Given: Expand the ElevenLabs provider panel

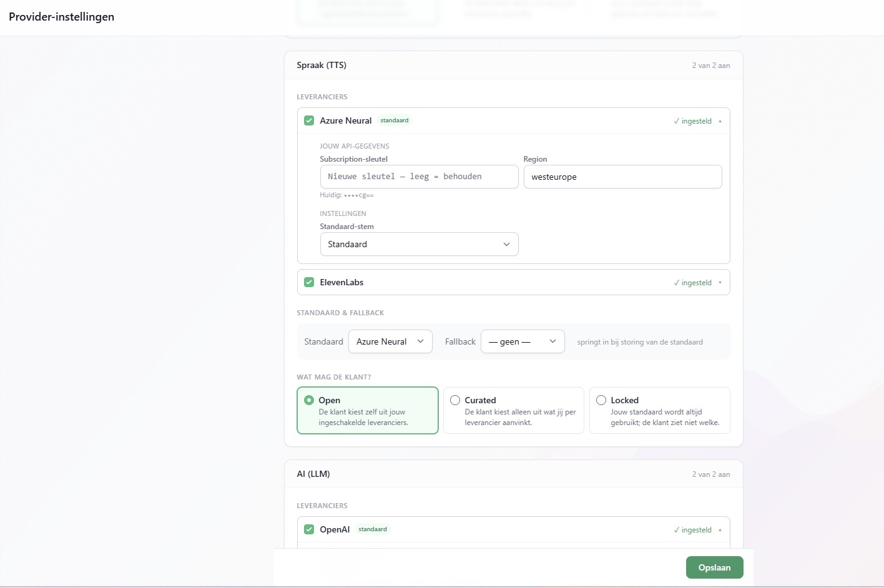Looking at the screenshot, I should [720, 283].
